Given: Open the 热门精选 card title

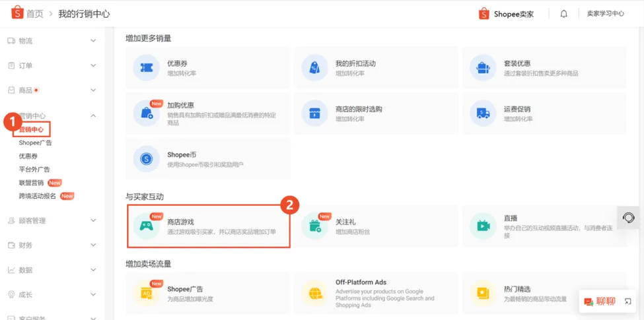Looking at the screenshot, I should click(517, 289).
